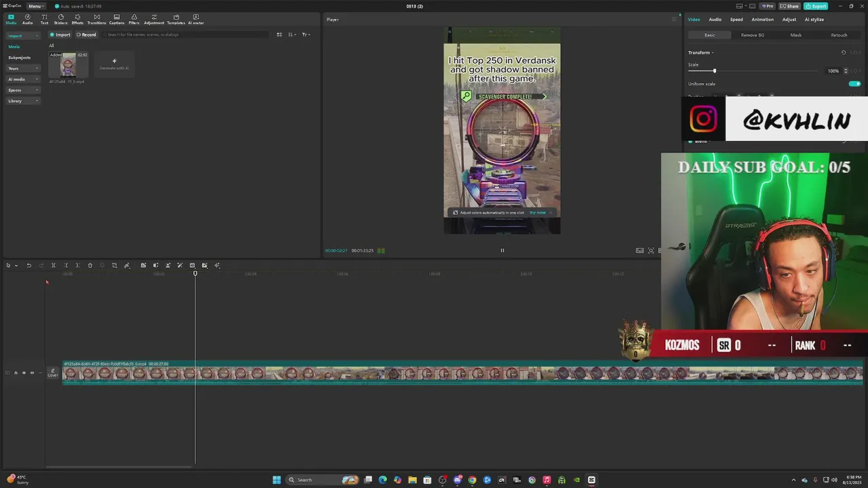The width and height of the screenshot is (868, 488).
Task: Open pointer tool dropdown arrow in timeline
Action: [16, 265]
